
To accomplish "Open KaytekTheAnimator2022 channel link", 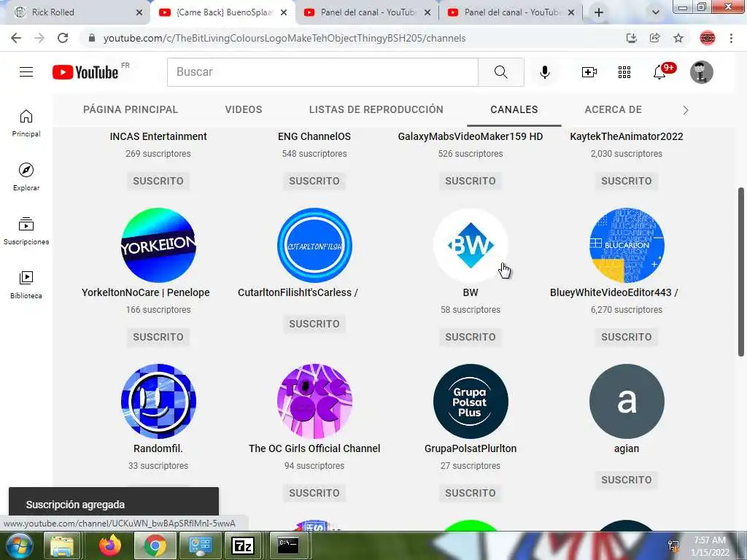I will 627,136.
